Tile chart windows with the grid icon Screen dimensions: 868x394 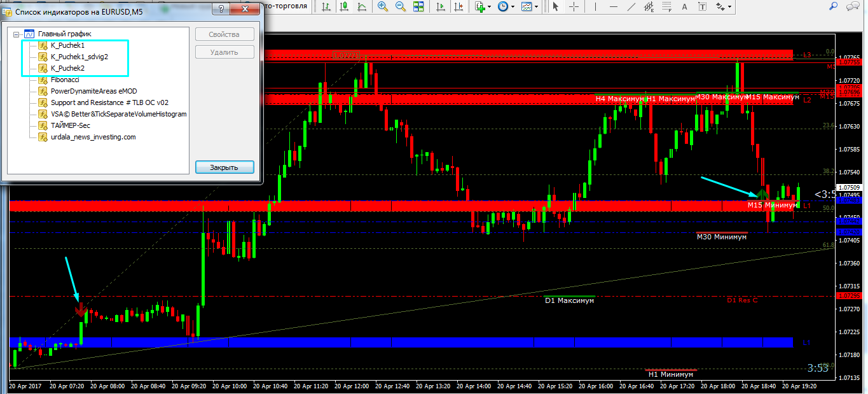coord(418,6)
